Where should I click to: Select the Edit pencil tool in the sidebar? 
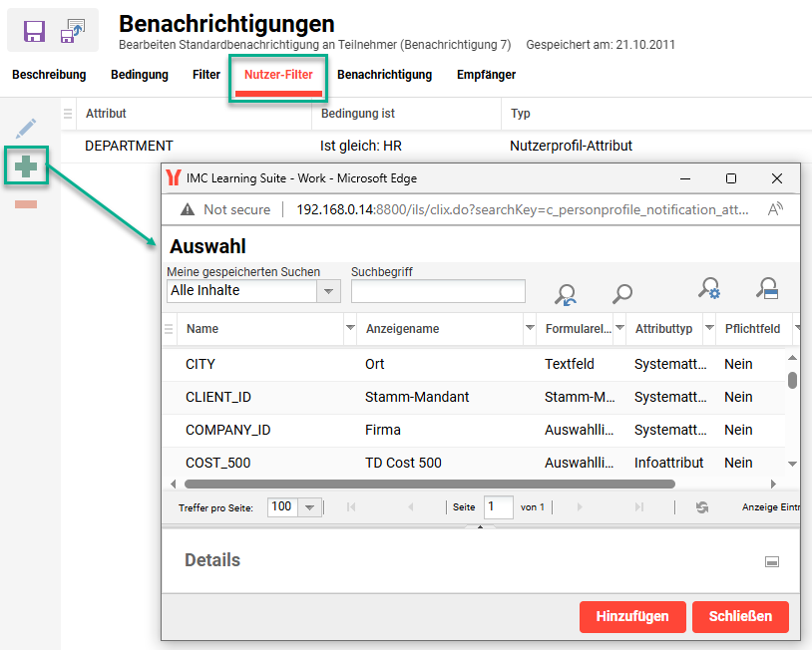pyautogui.click(x=27, y=128)
